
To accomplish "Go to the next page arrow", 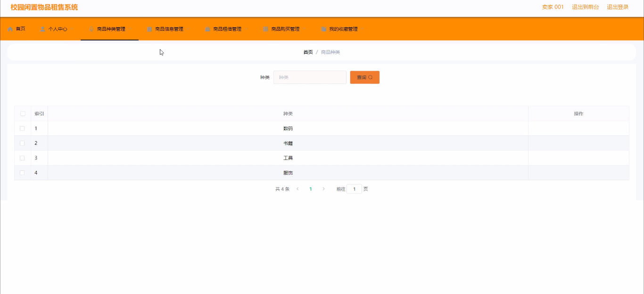I will [x=323, y=189].
